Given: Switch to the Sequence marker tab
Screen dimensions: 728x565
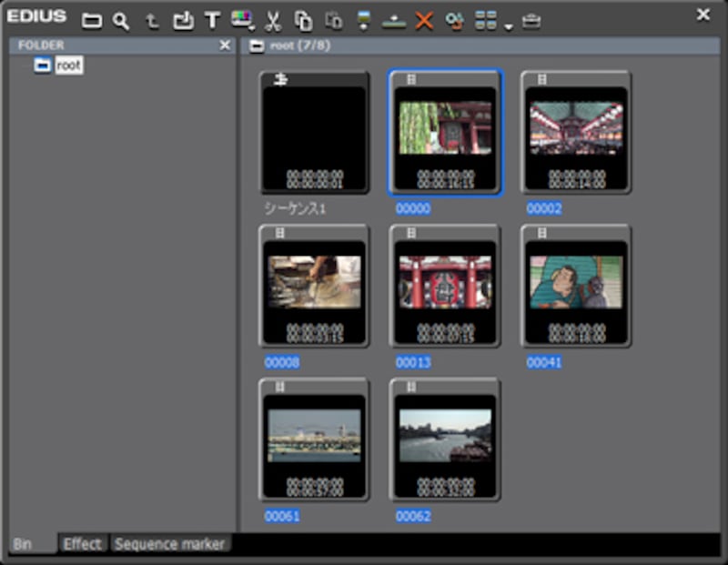Looking at the screenshot, I should [x=170, y=544].
